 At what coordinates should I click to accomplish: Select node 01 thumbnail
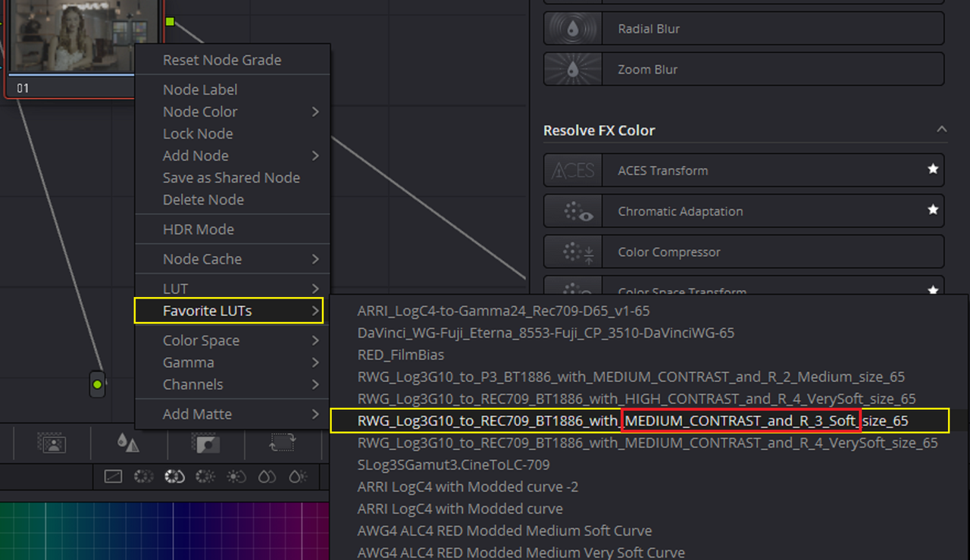coord(83,36)
